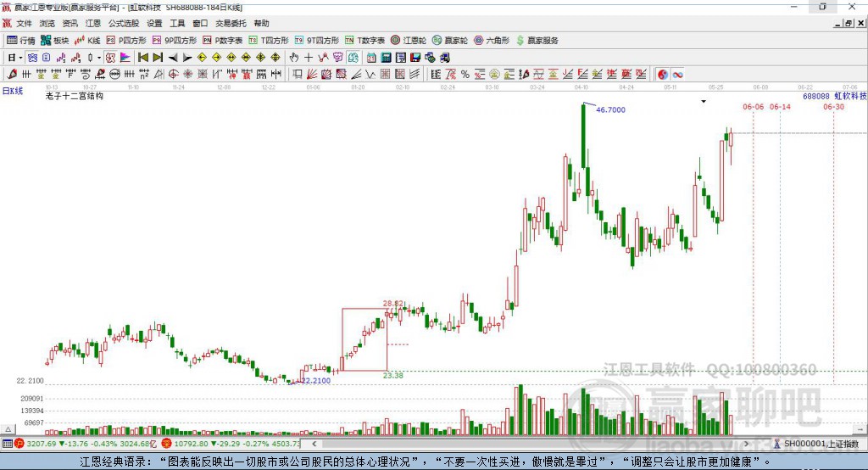Click SH000001 上证指数 status entry

click(x=821, y=444)
